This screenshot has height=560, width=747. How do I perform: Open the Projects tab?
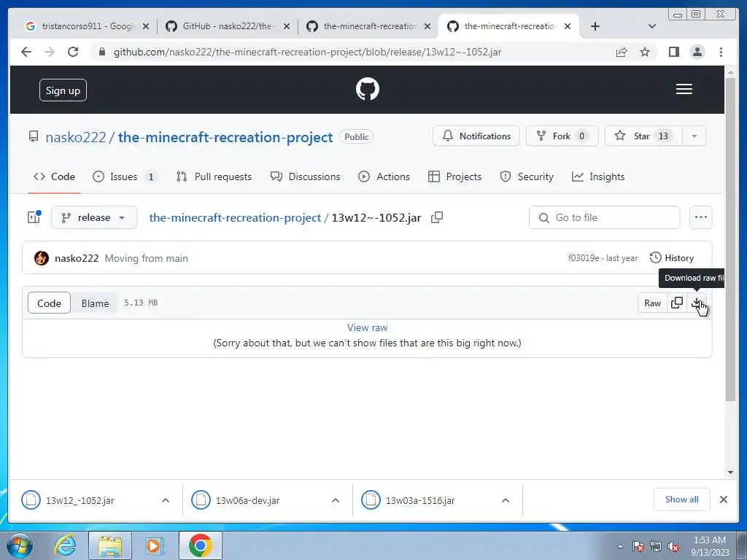coord(455,176)
